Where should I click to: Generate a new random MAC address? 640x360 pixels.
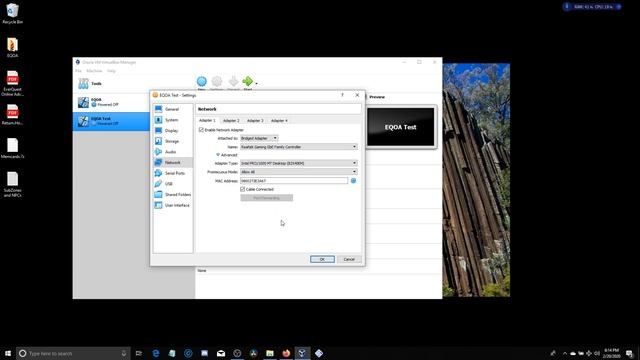[353, 180]
